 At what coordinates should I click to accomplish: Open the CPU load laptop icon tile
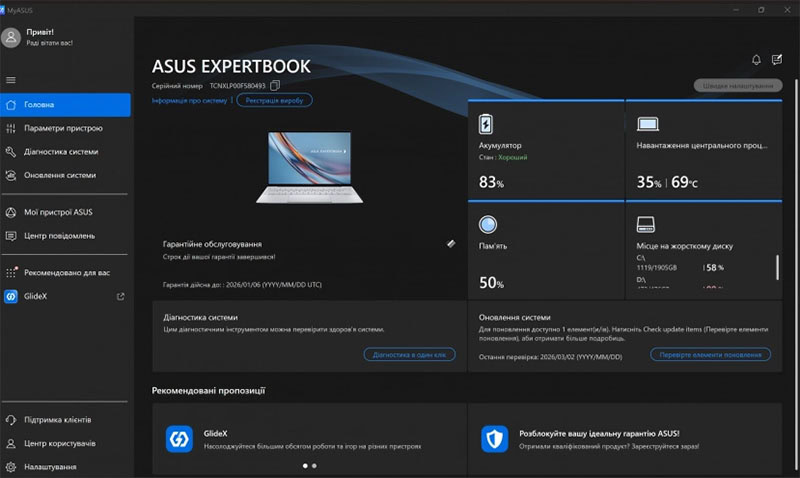pos(648,124)
